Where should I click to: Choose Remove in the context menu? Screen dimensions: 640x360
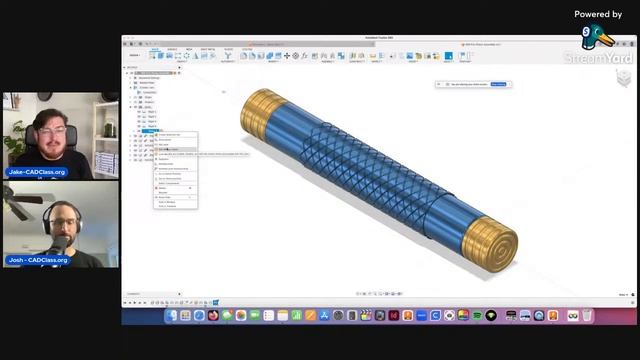tap(176, 193)
